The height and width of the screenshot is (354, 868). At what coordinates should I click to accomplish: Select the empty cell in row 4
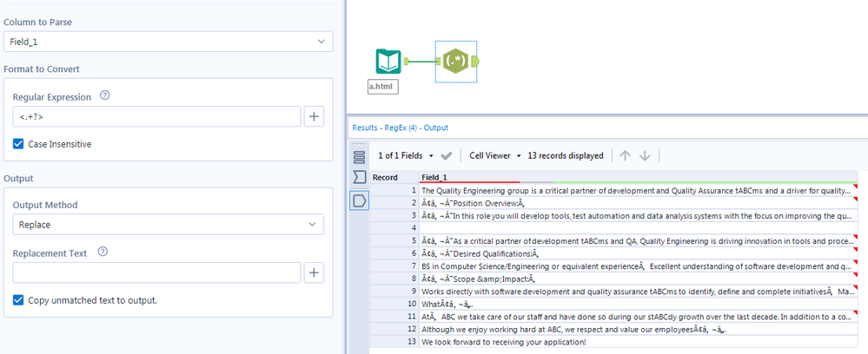[639, 228]
